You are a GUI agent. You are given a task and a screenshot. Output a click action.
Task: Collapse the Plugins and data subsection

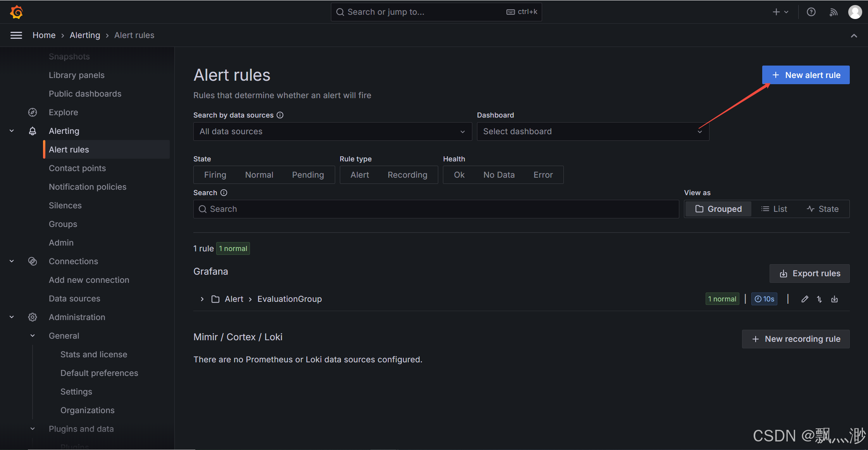[x=33, y=429]
